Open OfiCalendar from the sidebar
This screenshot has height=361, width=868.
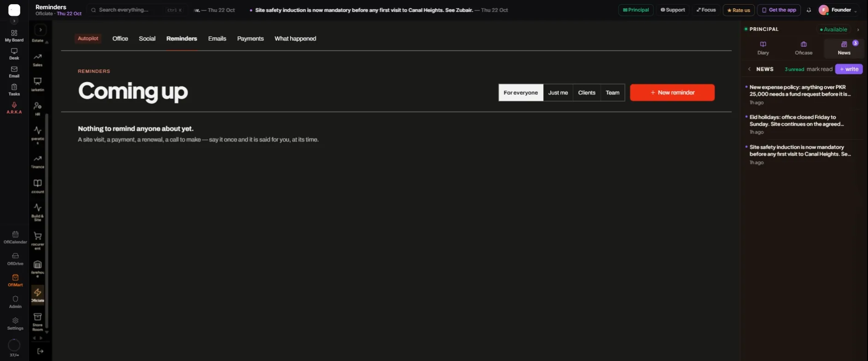15,238
